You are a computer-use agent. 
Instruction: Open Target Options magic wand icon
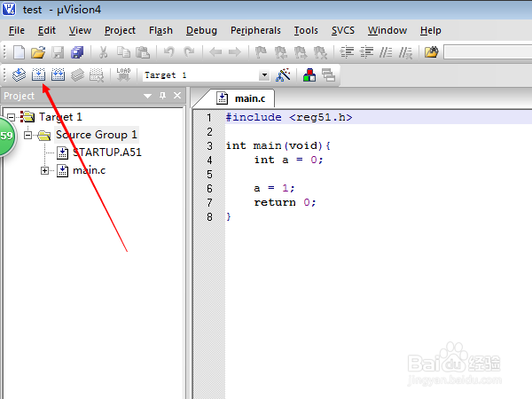(283, 74)
